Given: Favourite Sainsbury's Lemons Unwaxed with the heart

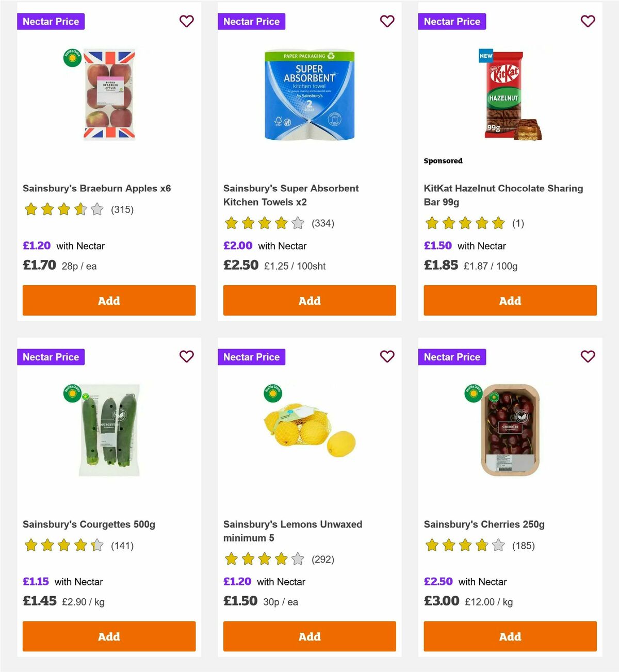Looking at the screenshot, I should pyautogui.click(x=387, y=356).
